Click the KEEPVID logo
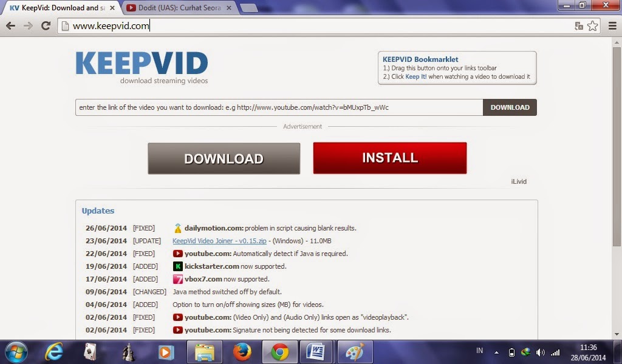This screenshot has width=622, height=364. [x=142, y=67]
